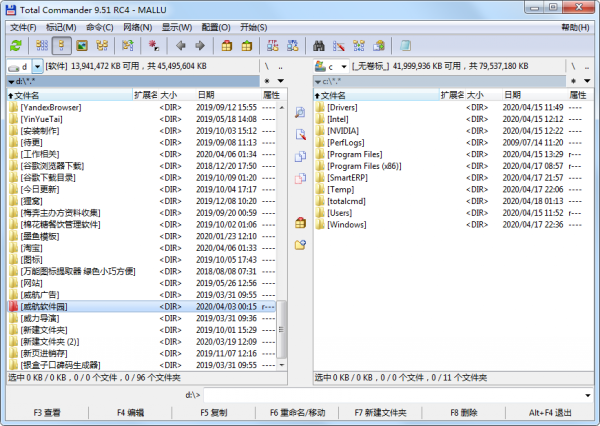Click the F8 删除 button
Viewport: 600px width, 426px height.
click(x=464, y=413)
